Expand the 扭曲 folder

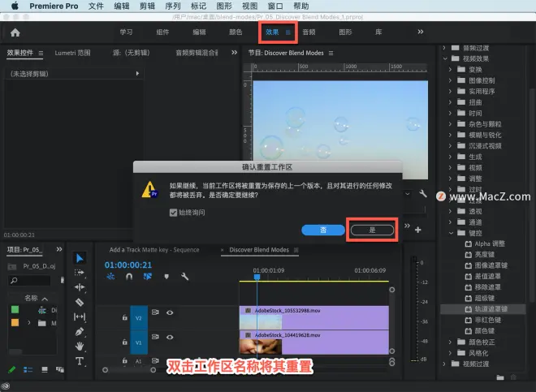click(450, 101)
